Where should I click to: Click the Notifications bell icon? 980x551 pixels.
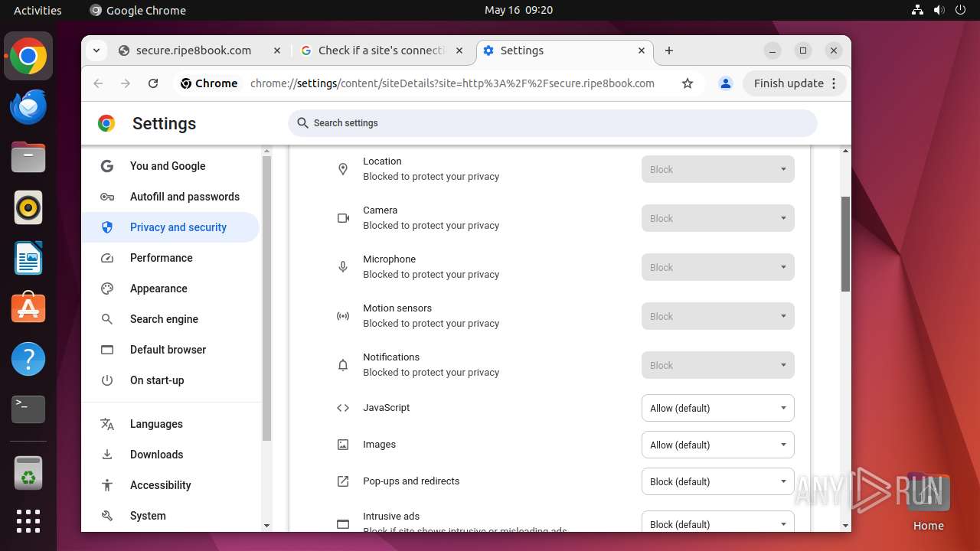point(343,365)
